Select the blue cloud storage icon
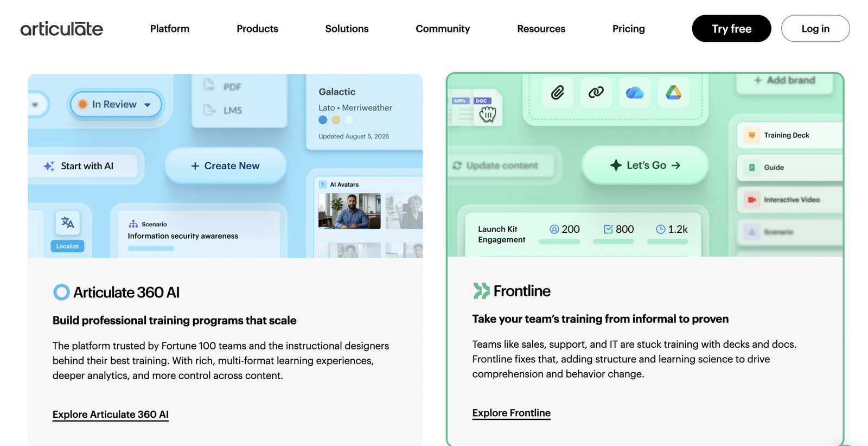Viewport: 868px width, 446px height. [634, 93]
